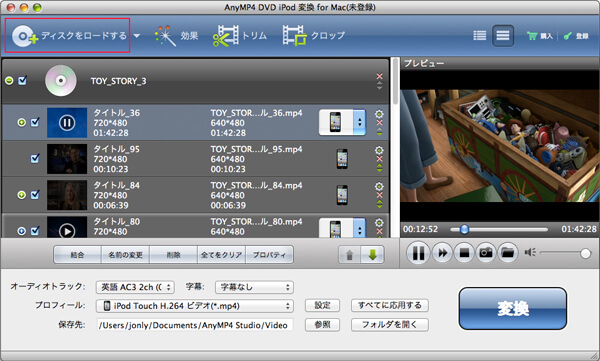Expand the タイトル_80 row
This screenshot has height=361, width=600.
click(21, 231)
